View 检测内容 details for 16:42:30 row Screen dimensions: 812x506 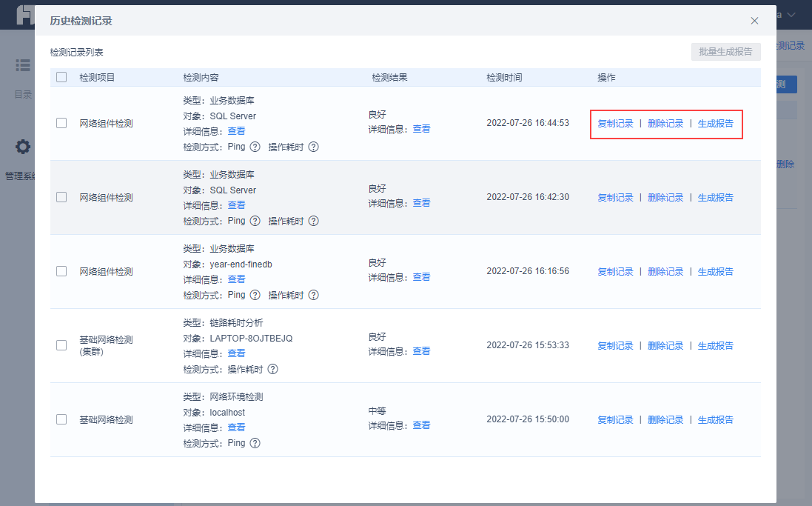[236, 205]
